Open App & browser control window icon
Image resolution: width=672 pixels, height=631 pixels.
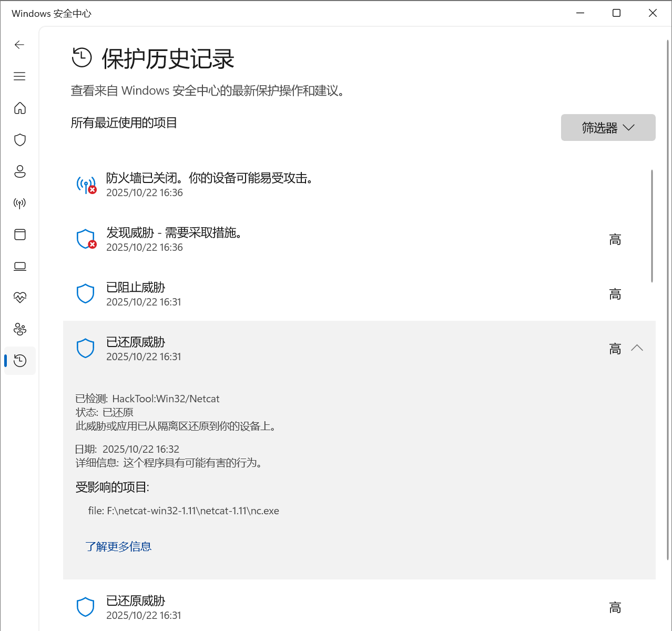[x=20, y=235]
